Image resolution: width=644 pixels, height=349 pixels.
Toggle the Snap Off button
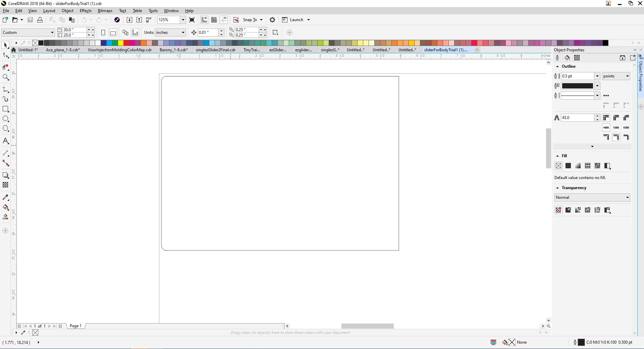(x=236, y=20)
